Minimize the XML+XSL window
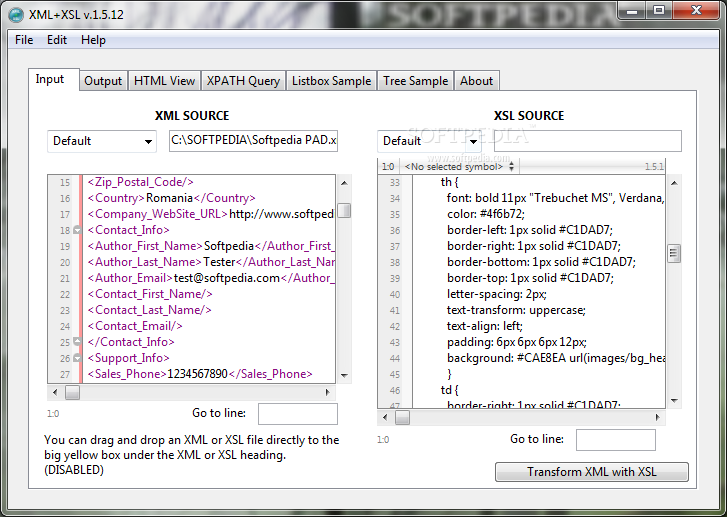727x517 pixels. (631, 11)
